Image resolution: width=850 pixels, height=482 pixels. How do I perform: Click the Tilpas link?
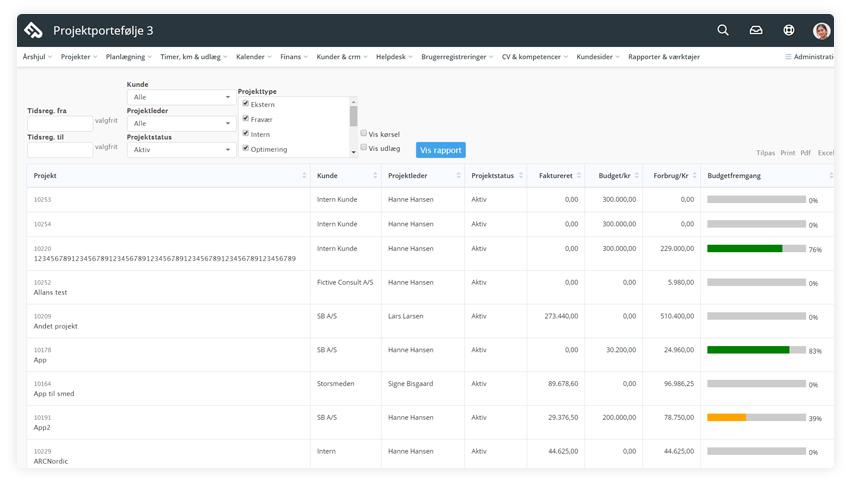(765, 153)
